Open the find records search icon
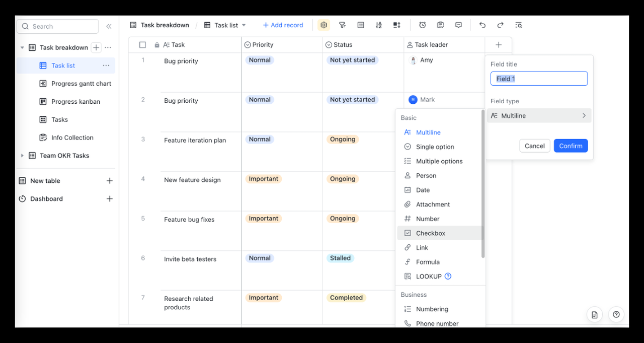 [519, 25]
